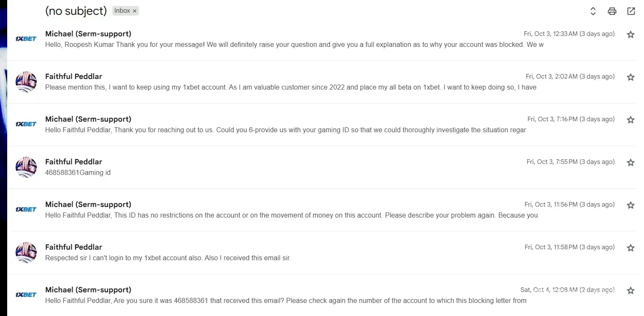
Task: Print all messages in this conversation
Action: pyautogui.click(x=612, y=11)
